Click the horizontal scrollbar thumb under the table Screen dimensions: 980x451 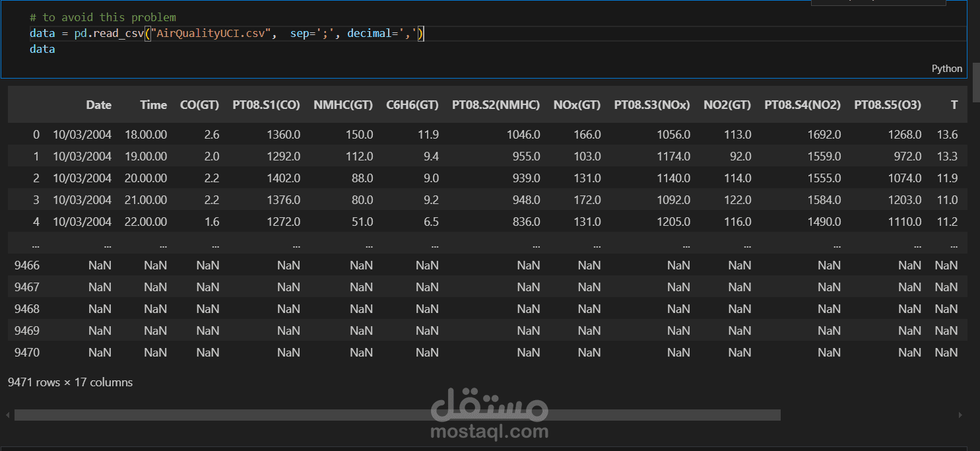click(397, 415)
